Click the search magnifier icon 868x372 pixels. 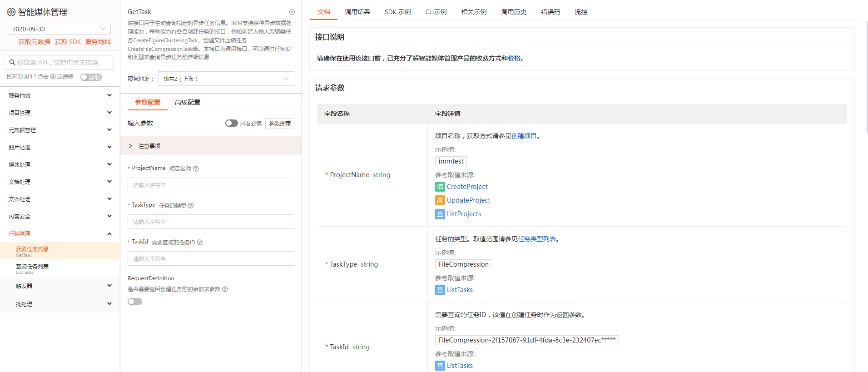(x=12, y=62)
